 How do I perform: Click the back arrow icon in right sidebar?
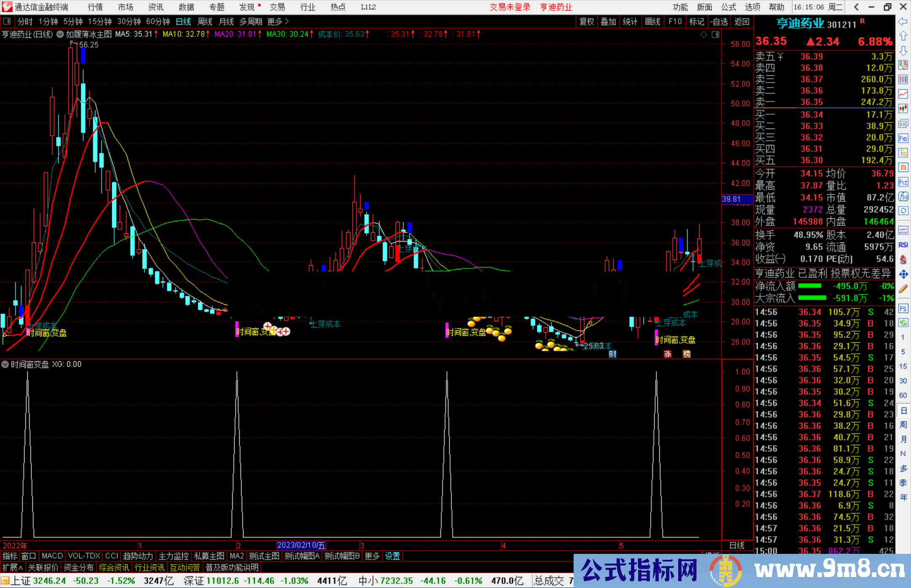pos(903,21)
